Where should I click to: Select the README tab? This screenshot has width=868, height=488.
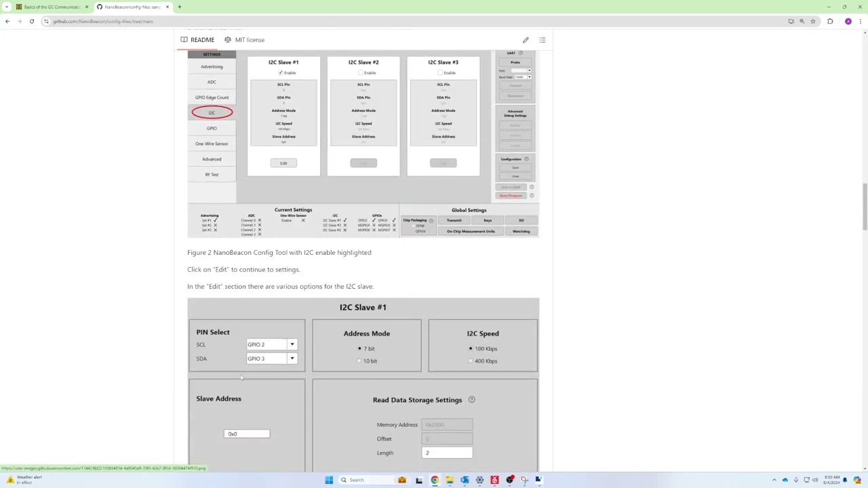click(197, 40)
